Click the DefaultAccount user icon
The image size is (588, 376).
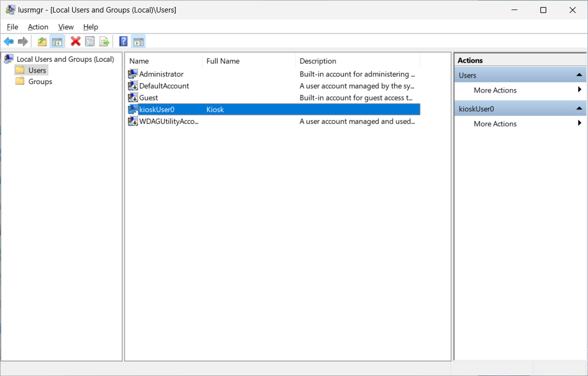tap(133, 85)
